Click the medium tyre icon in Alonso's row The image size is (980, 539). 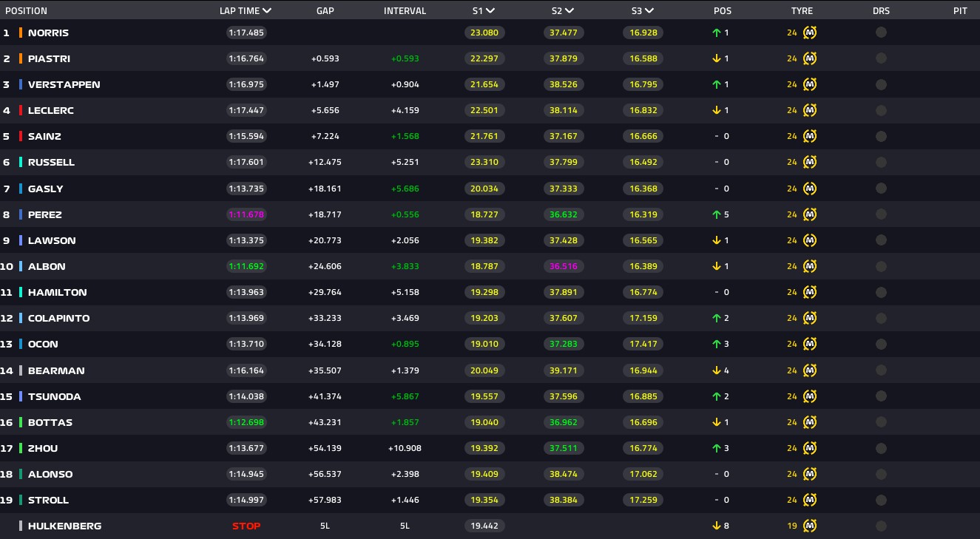pyautogui.click(x=810, y=474)
